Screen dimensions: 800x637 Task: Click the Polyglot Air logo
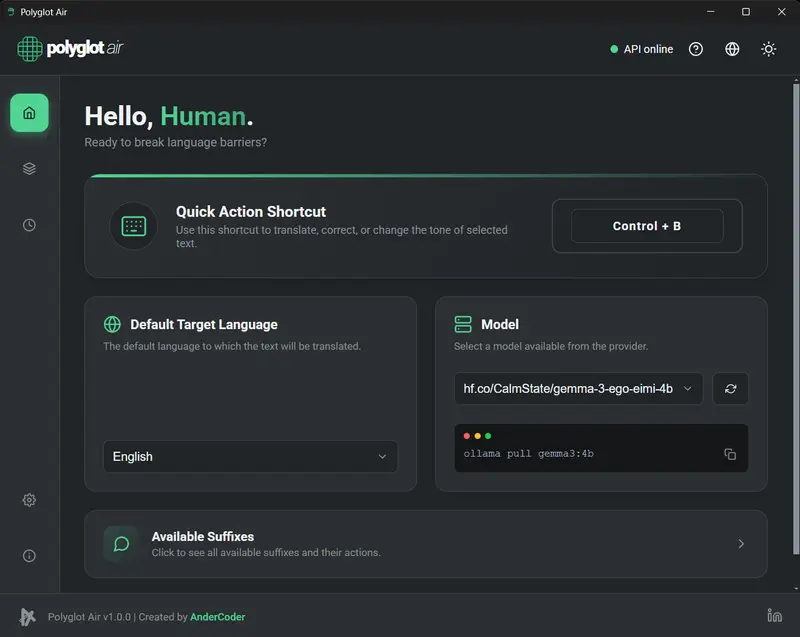click(x=70, y=49)
